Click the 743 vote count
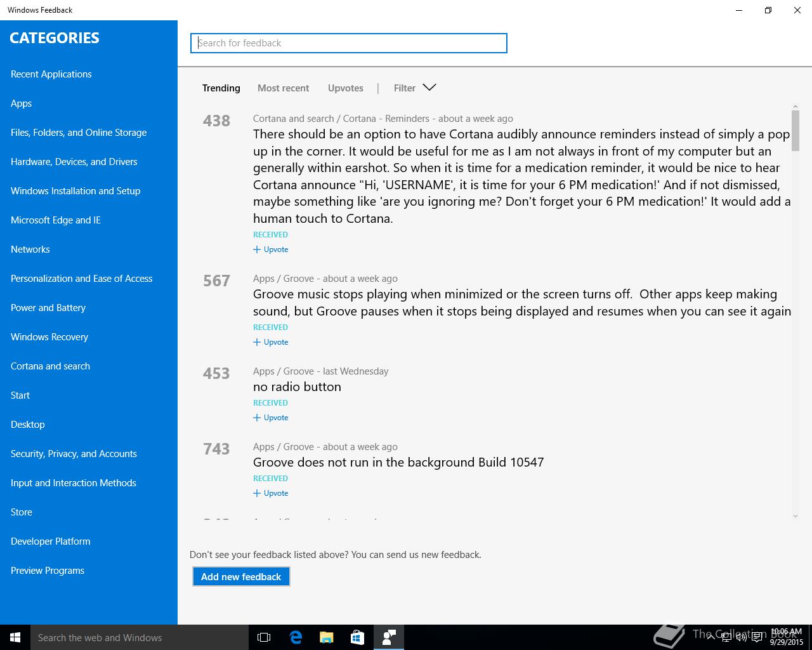Screen dimensions: 812x650 point(216,449)
